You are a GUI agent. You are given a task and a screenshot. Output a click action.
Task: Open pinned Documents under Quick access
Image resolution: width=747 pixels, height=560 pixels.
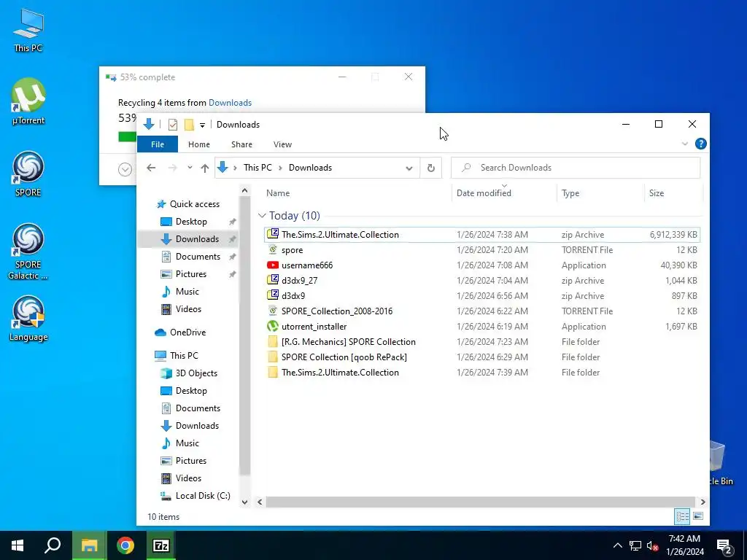pos(191,257)
